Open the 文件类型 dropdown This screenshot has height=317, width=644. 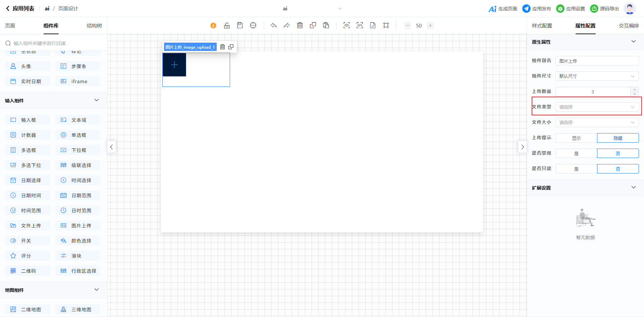point(597,107)
